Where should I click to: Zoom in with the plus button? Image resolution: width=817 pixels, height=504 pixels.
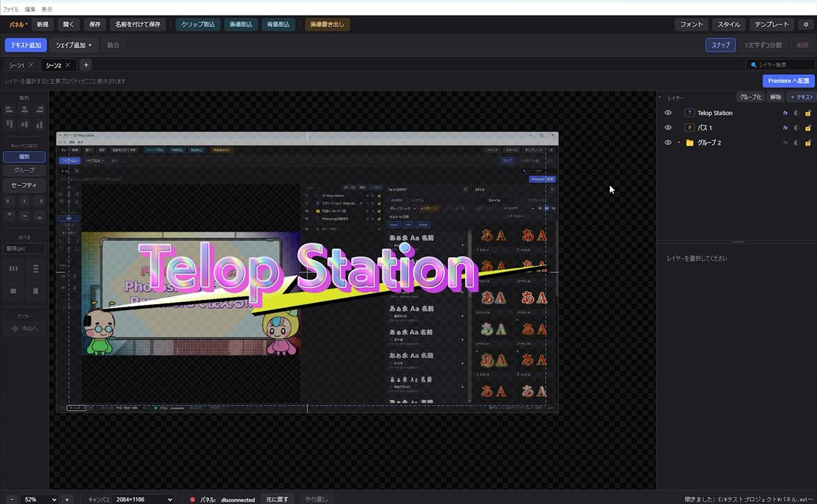(x=67, y=499)
